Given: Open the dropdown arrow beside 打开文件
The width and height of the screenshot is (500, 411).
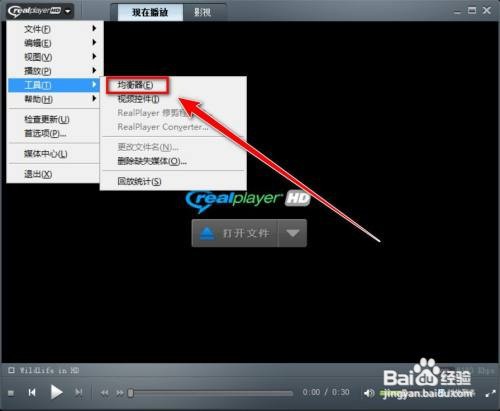Looking at the screenshot, I should click(x=292, y=233).
